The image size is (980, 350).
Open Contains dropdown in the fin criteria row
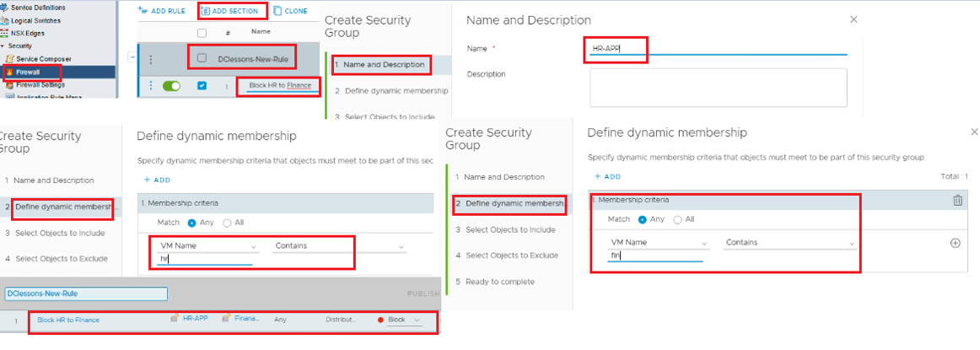[x=790, y=243]
